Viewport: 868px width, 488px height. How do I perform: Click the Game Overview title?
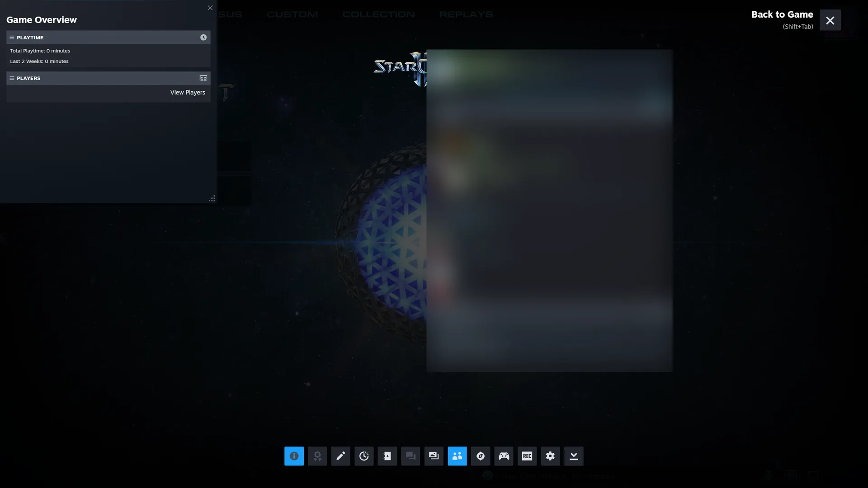(x=42, y=20)
